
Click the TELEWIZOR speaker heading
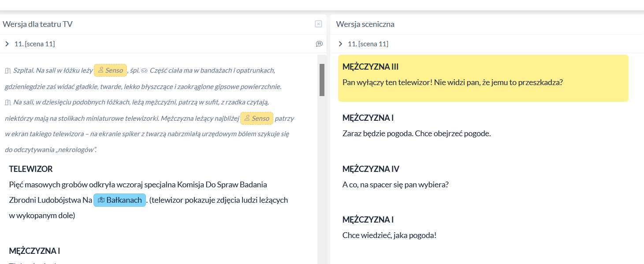pyautogui.click(x=31, y=169)
